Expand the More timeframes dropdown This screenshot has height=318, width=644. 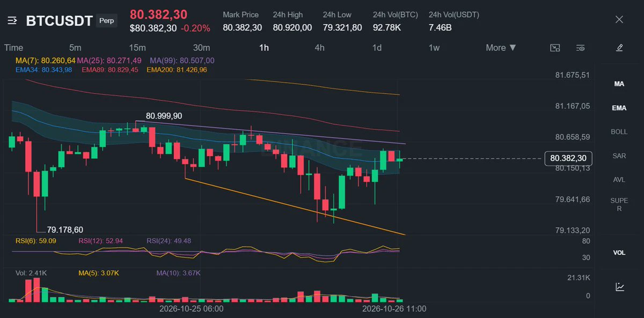click(x=501, y=48)
